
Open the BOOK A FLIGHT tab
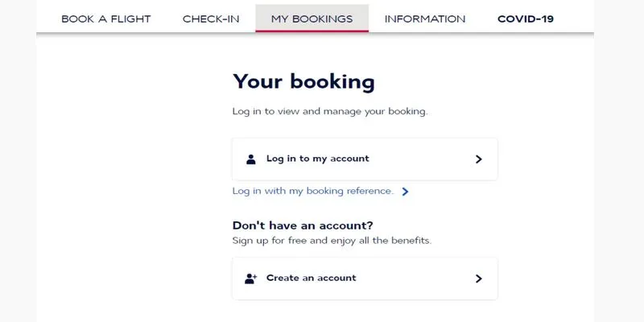point(106,19)
